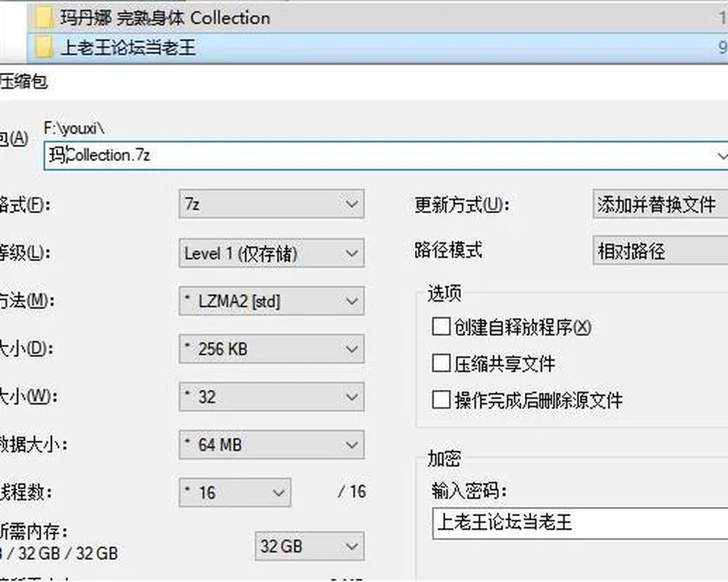Viewport: 728px width, 582px height.
Task: Click the 玛丹娜 Collection folder icon
Action: point(44,17)
